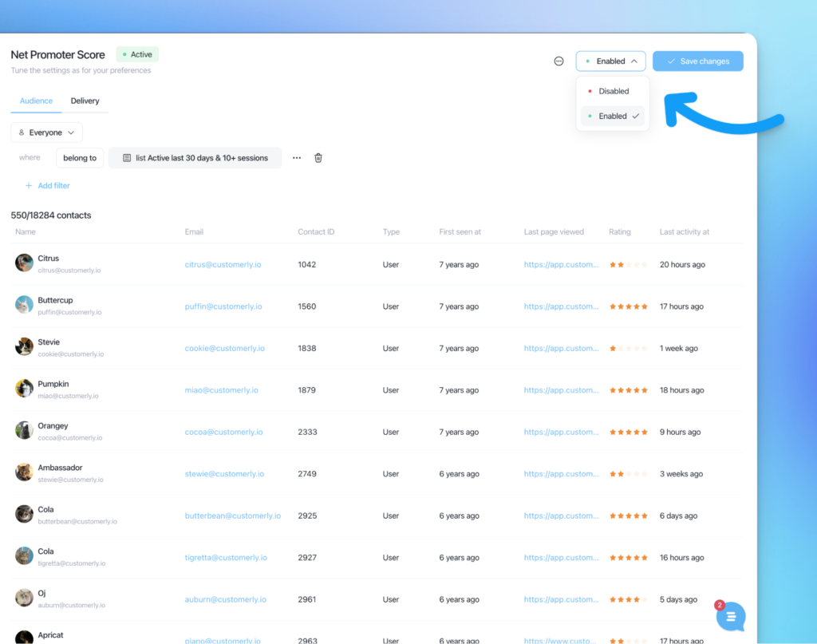The width and height of the screenshot is (817, 644).
Task: Click Ambassador contact avatar
Action: point(24,472)
